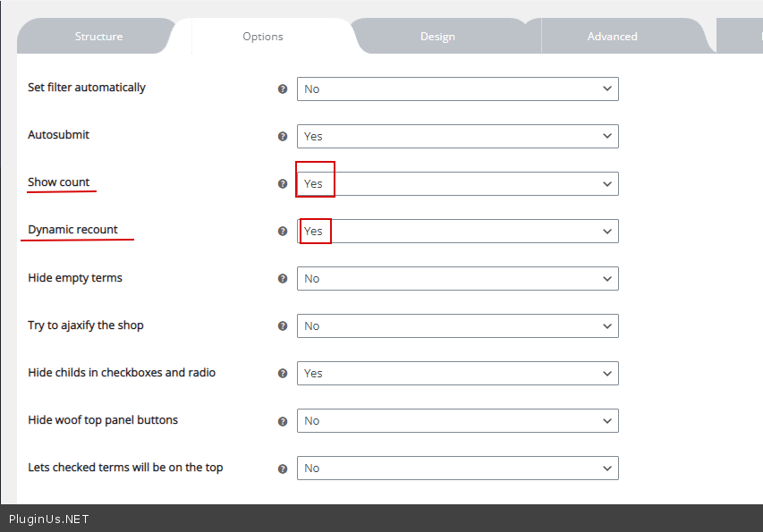Expand the Try to ajaxify the shop dropdown

457,326
